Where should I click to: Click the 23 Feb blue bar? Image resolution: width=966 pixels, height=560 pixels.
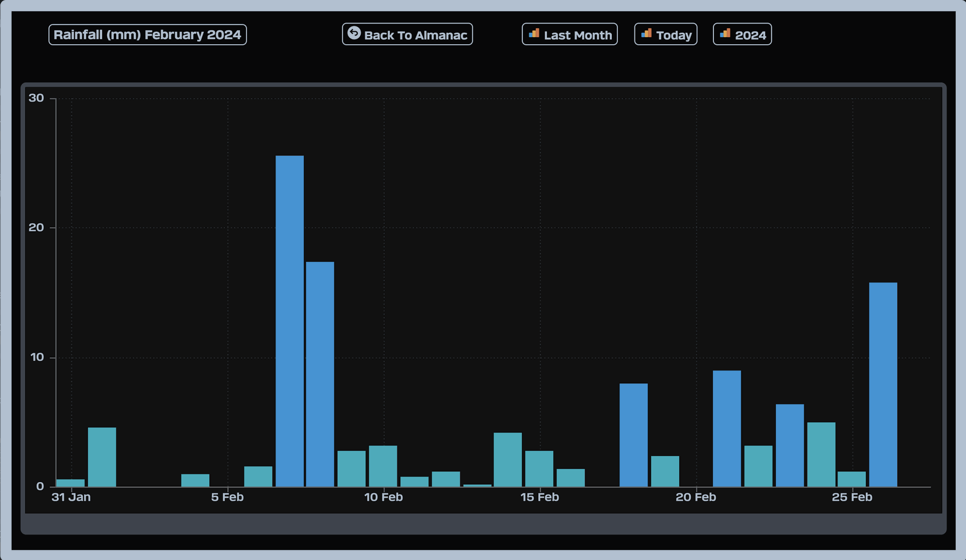coord(789,445)
